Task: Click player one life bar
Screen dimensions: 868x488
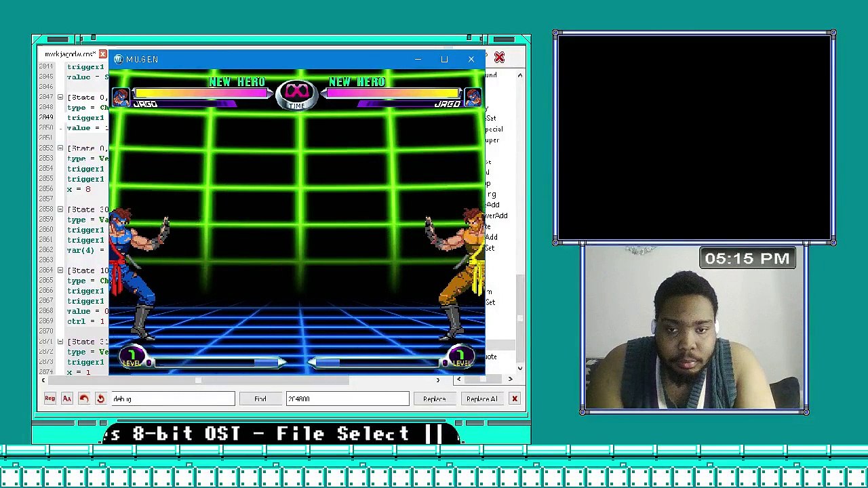Action: click(202, 94)
